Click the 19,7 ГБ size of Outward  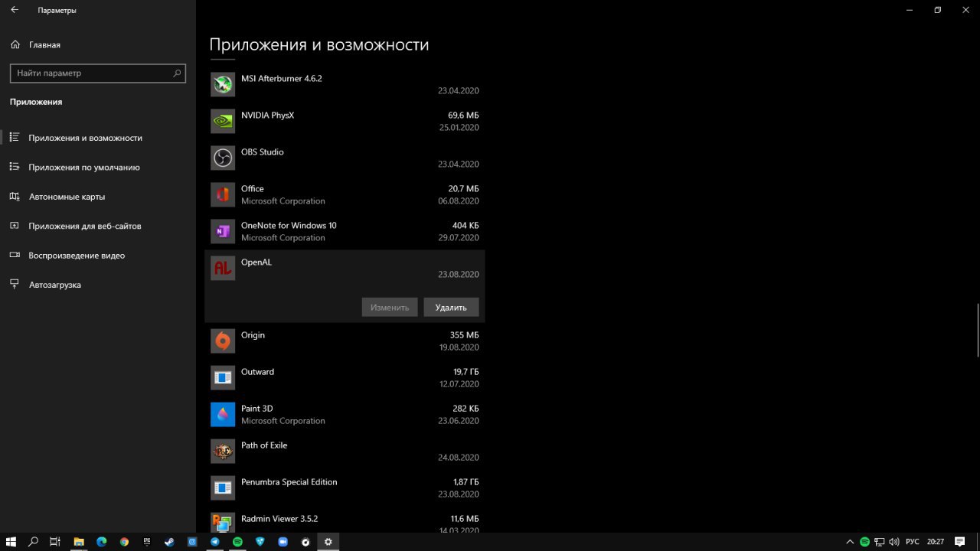click(x=466, y=372)
